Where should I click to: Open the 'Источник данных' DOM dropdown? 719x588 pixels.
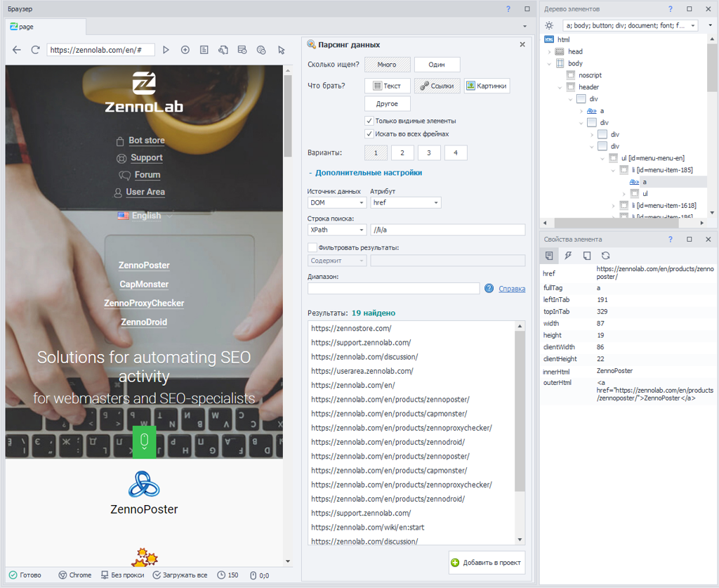click(x=337, y=202)
